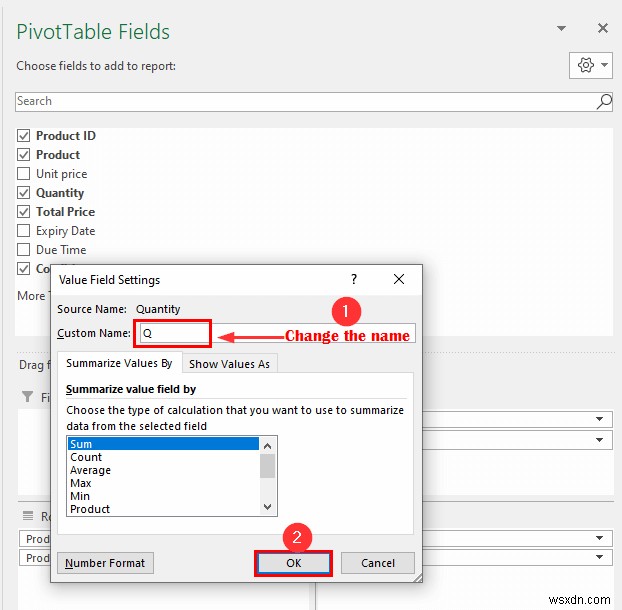Open the first Columns-area field dropdown arrow
Viewport: 622px width, 610px height.
click(x=599, y=419)
